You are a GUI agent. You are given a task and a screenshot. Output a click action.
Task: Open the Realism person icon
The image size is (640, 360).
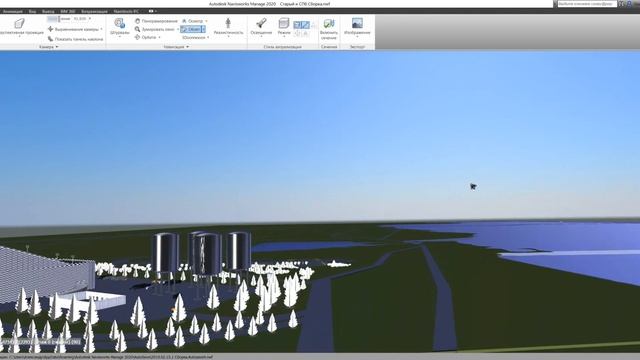pyautogui.click(x=228, y=23)
